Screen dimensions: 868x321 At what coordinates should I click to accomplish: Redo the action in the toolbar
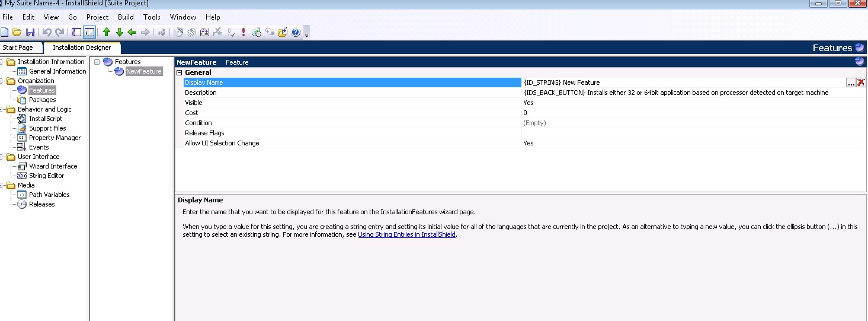59,32
